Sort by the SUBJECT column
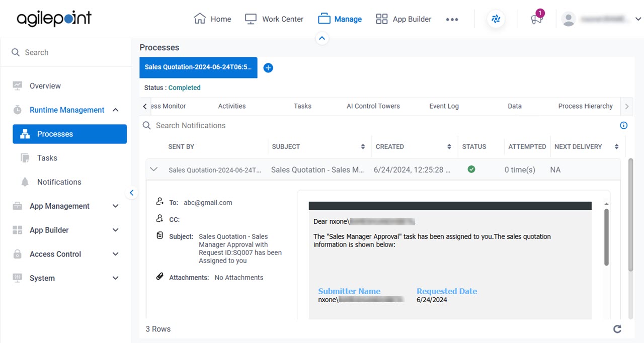The height and width of the screenshot is (343, 644). [x=363, y=147]
